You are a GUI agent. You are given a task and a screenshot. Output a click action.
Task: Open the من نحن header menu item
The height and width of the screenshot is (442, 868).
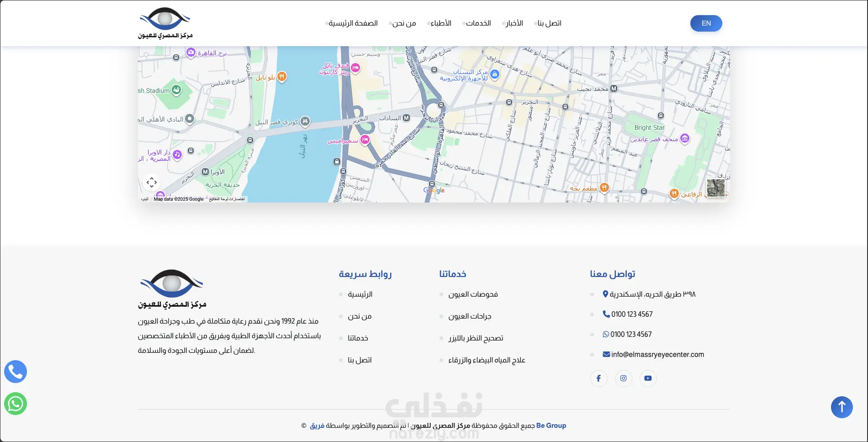coord(404,23)
